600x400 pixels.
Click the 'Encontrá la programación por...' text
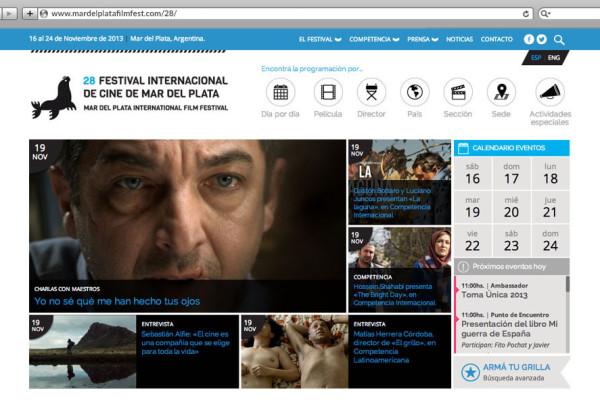pos(311,69)
